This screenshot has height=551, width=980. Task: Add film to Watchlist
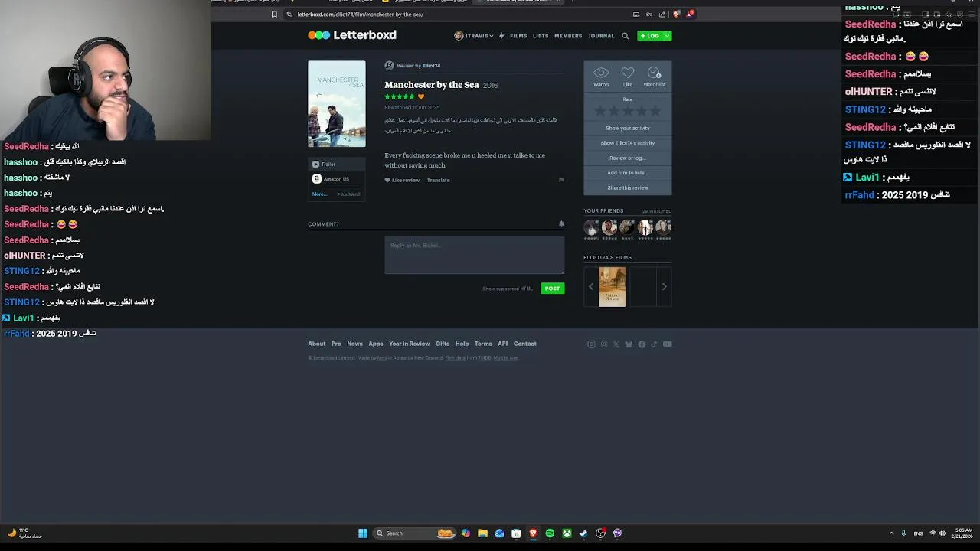[x=654, y=73]
